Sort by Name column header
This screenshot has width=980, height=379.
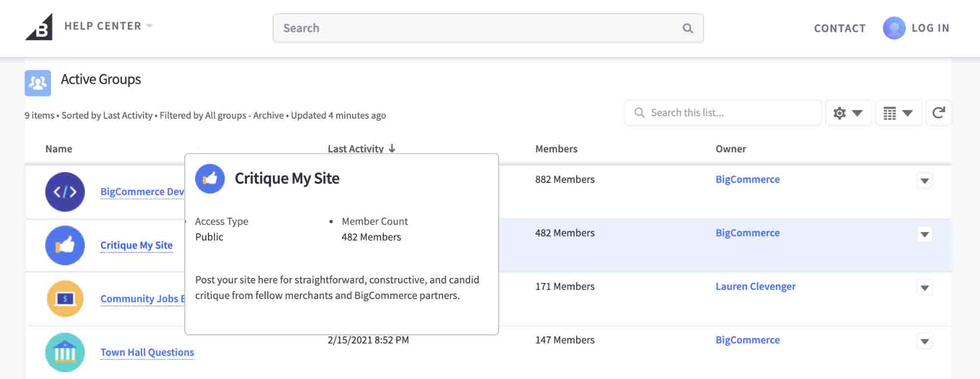[x=59, y=149]
